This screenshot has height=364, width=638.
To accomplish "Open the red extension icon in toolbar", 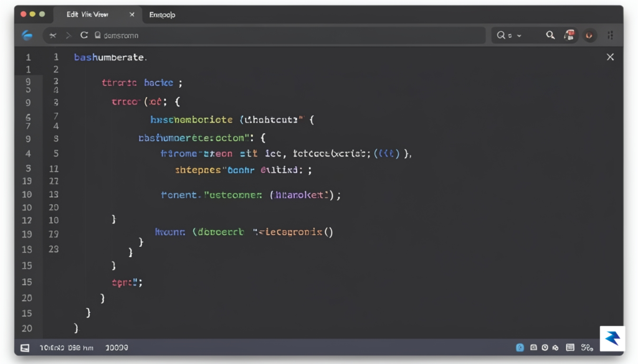I will click(x=569, y=35).
